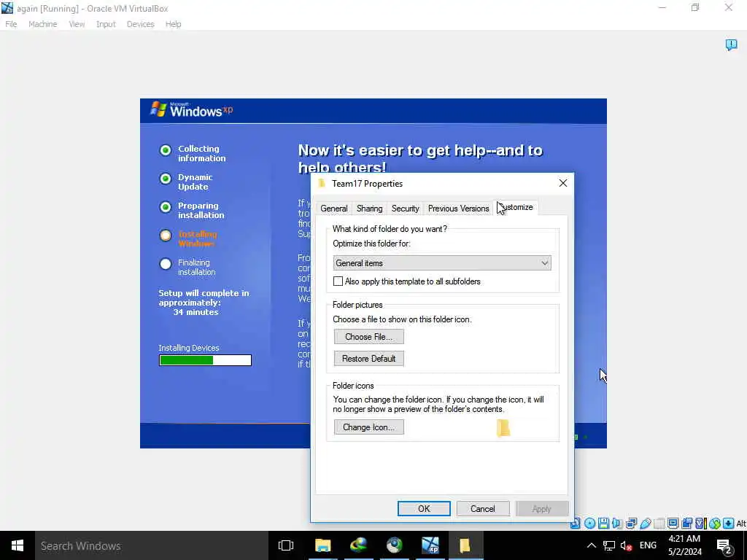Viewport: 747px width, 560px height.
Task: Open the globe app icon on taskbar
Action: point(395,545)
